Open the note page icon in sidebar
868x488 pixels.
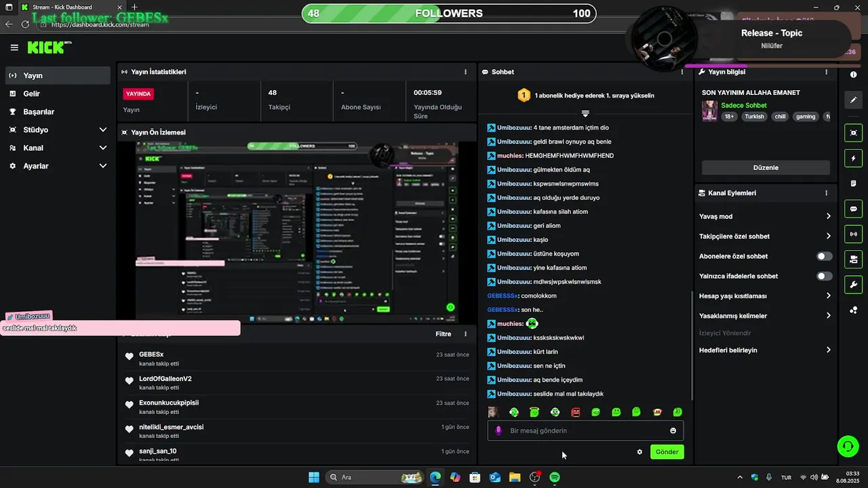[x=853, y=183]
